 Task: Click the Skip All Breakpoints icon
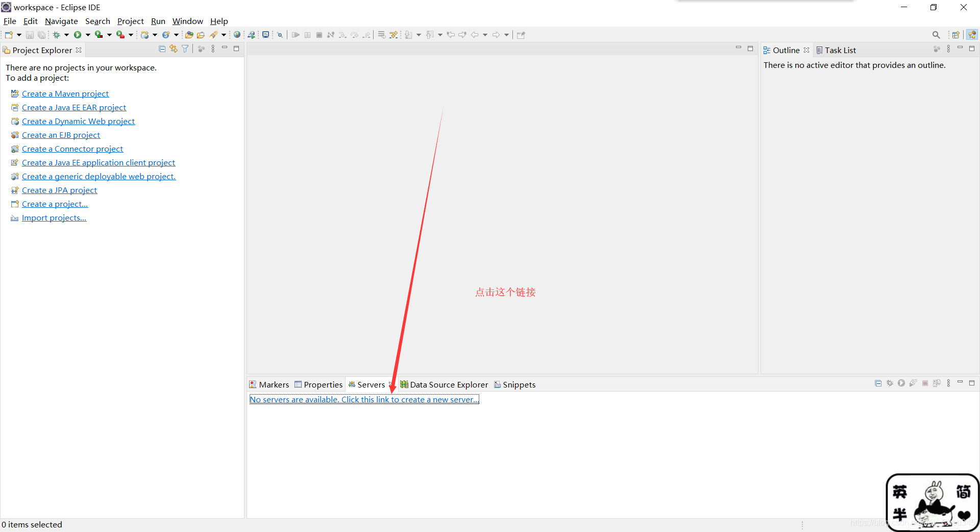[280, 35]
